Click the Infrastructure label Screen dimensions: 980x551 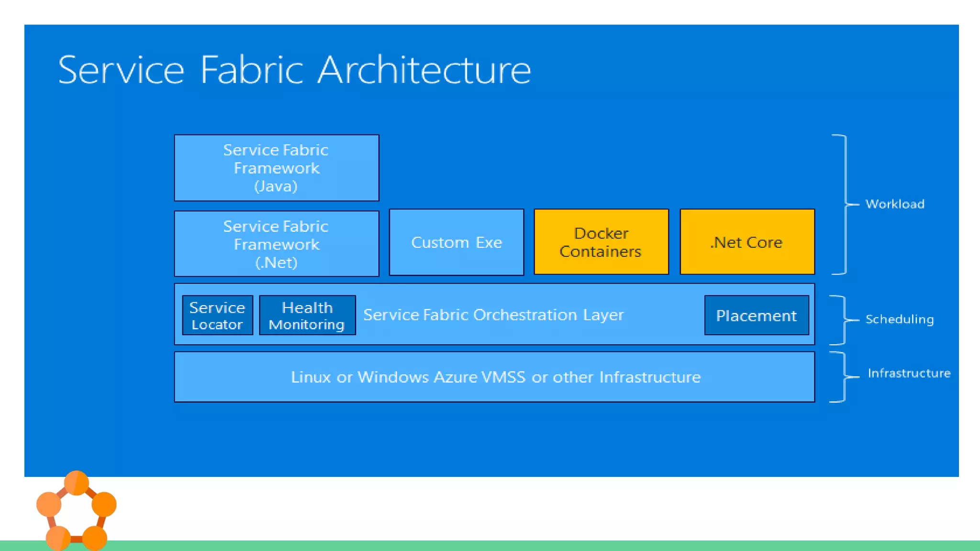click(x=909, y=373)
